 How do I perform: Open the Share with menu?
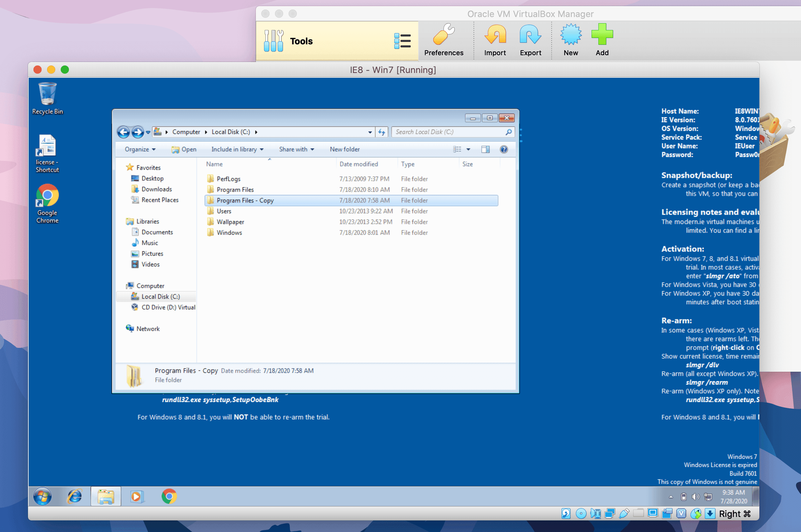pyautogui.click(x=296, y=149)
